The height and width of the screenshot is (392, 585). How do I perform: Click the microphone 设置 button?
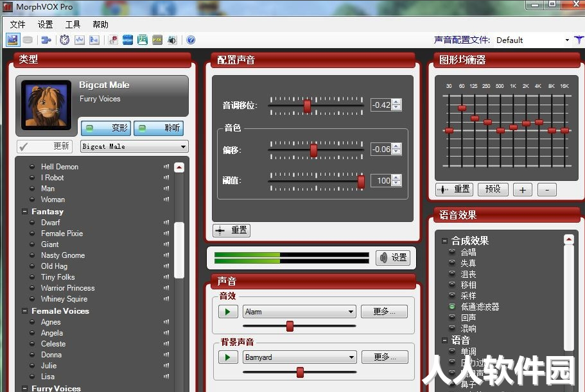tap(393, 257)
